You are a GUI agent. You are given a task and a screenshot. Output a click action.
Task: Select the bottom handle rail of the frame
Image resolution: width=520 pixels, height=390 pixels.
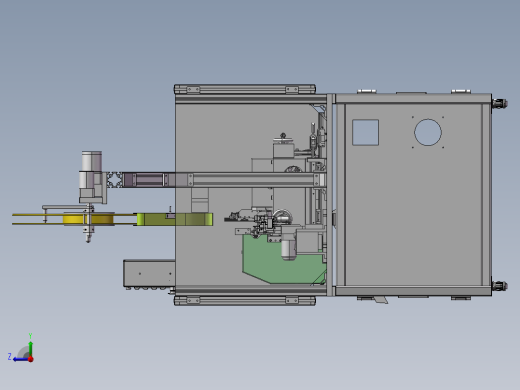[245, 301]
